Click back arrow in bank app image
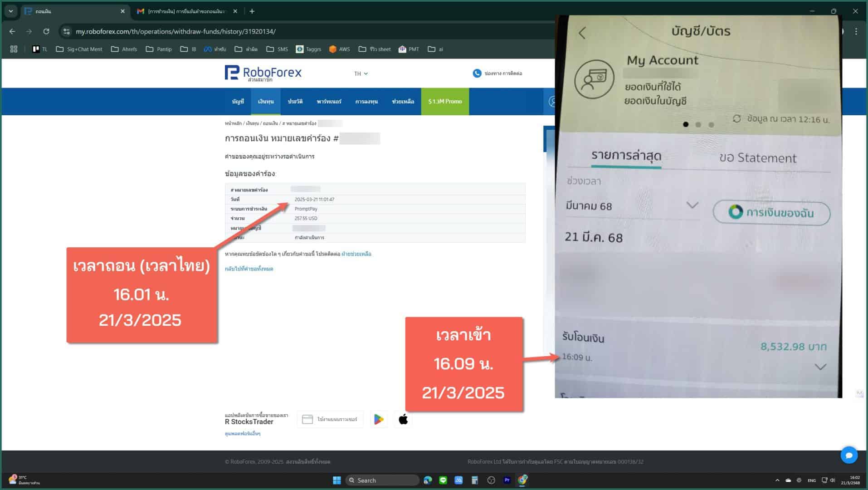This screenshot has height=490, width=868. coord(582,33)
